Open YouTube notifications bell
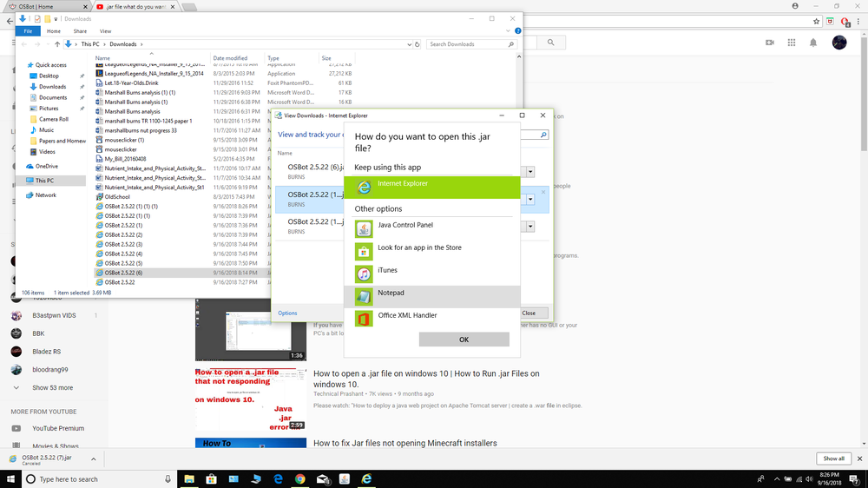 (813, 43)
